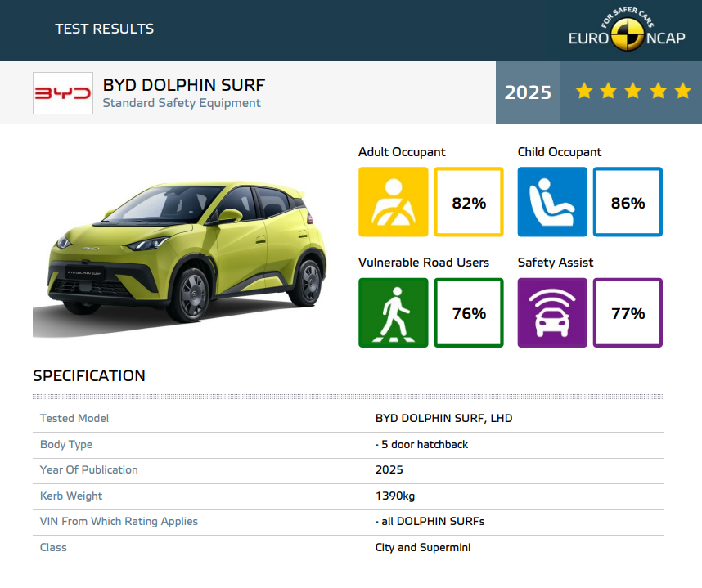Click the Tested Model row label

(74, 419)
